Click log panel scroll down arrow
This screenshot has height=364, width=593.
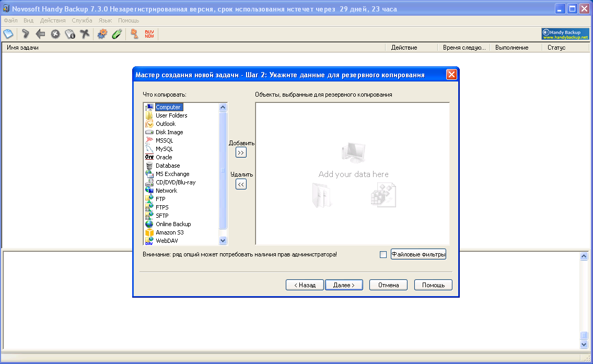(584, 344)
